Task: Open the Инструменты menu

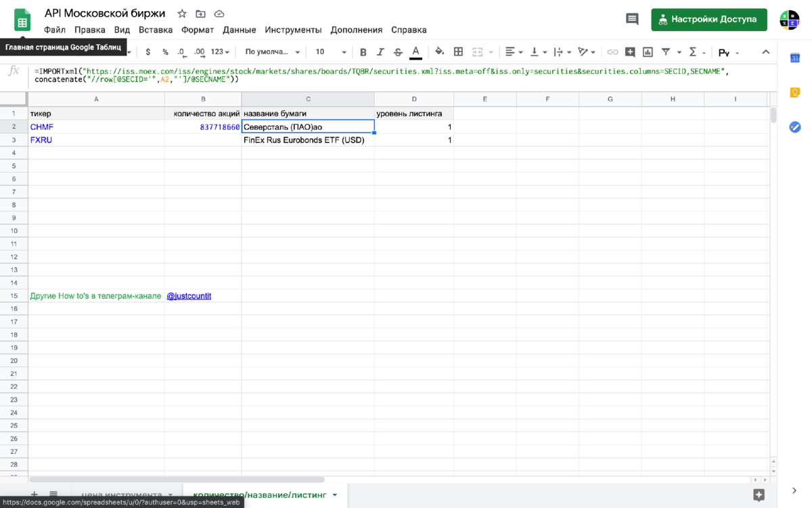Action: click(x=293, y=30)
